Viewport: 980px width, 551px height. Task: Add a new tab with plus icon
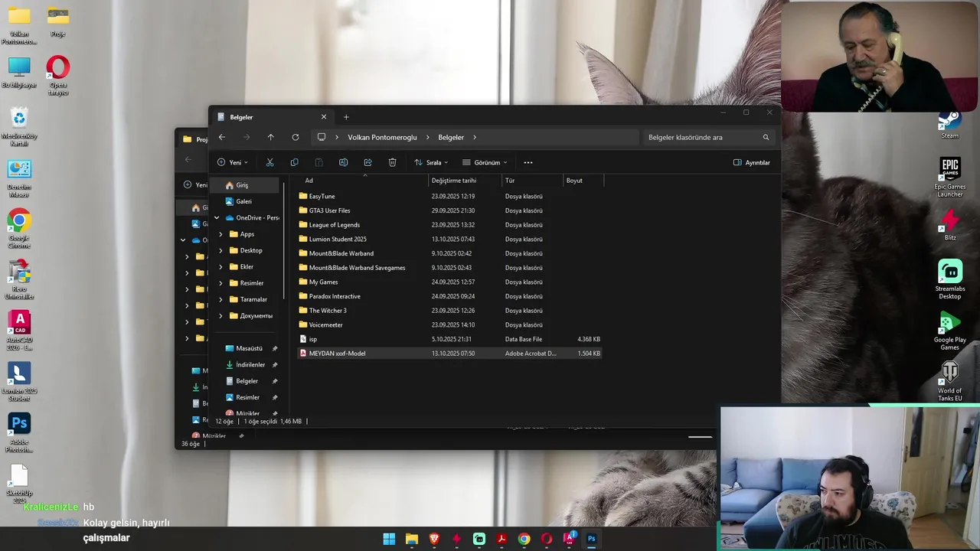[346, 117]
